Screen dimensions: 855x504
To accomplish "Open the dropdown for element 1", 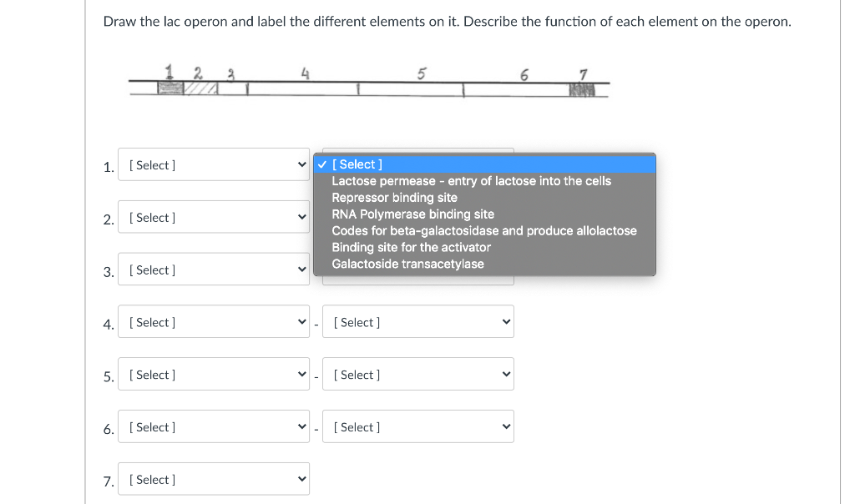I will (x=214, y=164).
